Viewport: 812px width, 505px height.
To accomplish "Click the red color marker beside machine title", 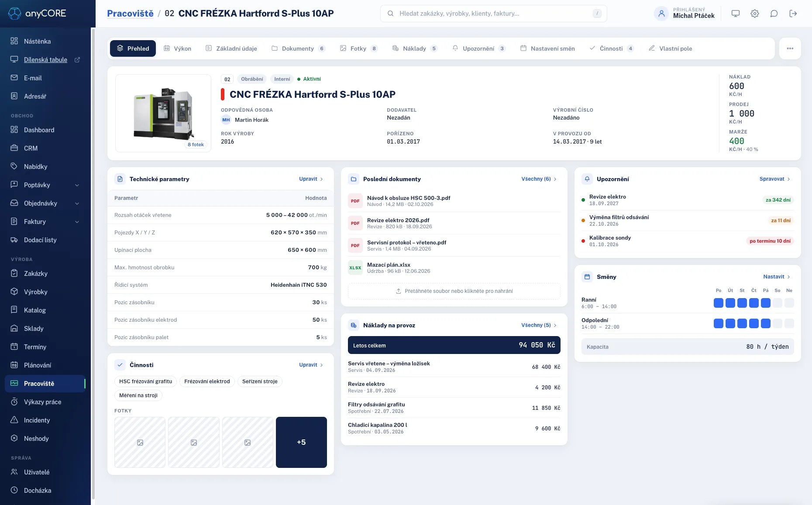I will (x=223, y=94).
